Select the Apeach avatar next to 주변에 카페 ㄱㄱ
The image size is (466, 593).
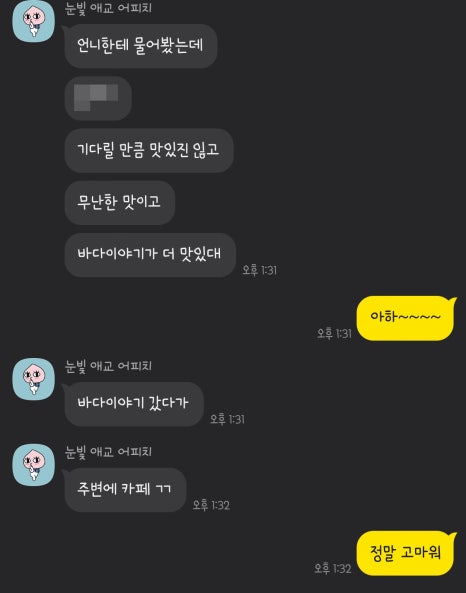click(34, 465)
